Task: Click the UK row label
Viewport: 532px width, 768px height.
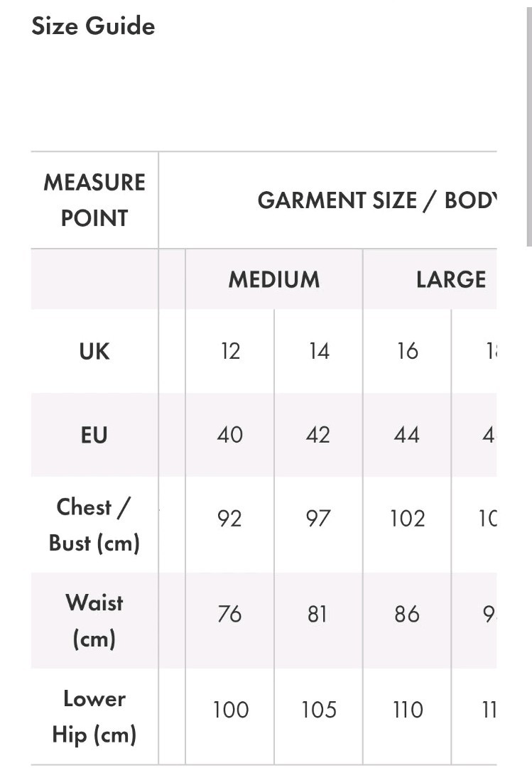Action: tap(94, 351)
